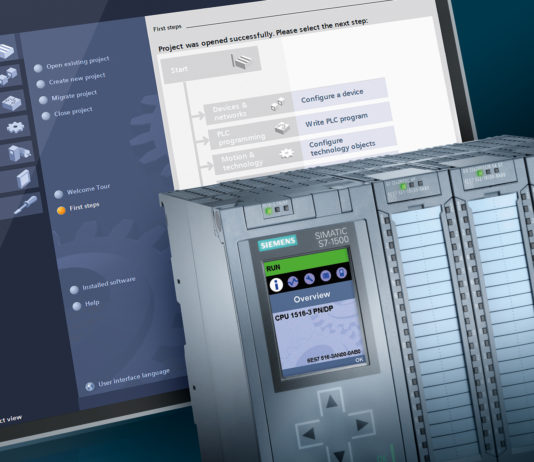This screenshot has height=462, width=534.
Task: Click the Start step box
Action: point(211,65)
